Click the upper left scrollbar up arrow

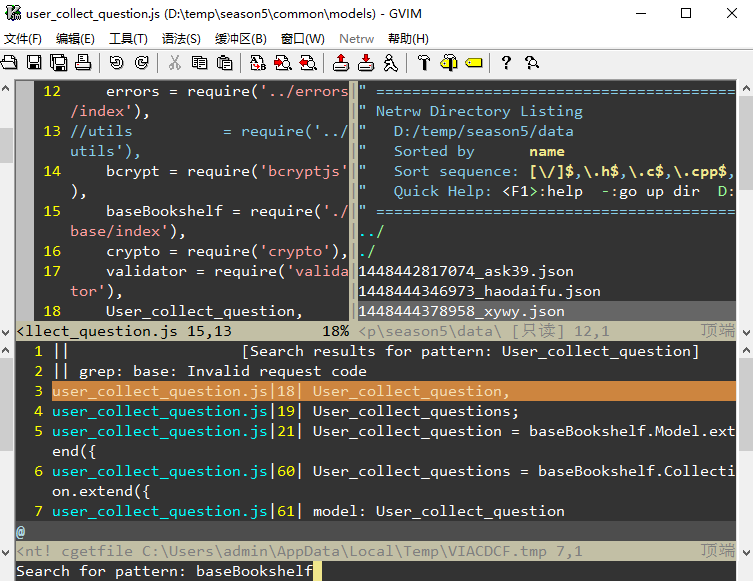[x=6, y=88]
